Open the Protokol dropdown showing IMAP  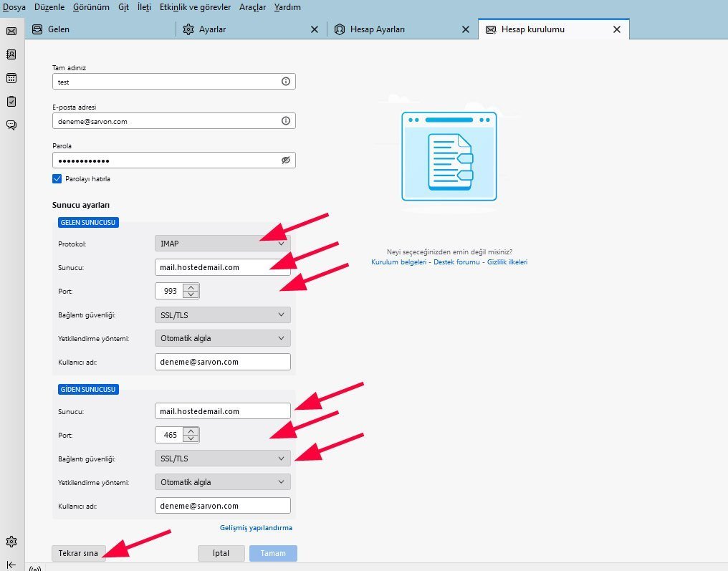click(x=222, y=244)
